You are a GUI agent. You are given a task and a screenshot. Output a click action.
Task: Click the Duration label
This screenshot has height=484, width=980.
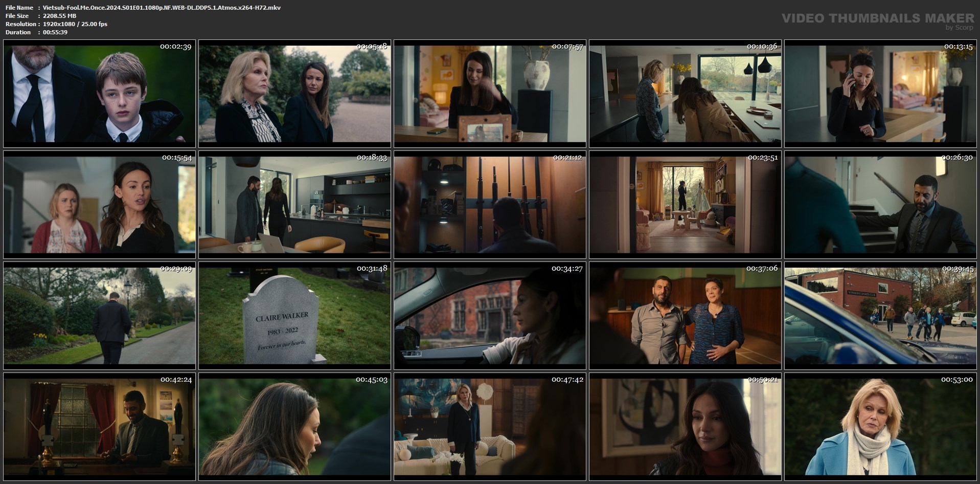coord(18,32)
